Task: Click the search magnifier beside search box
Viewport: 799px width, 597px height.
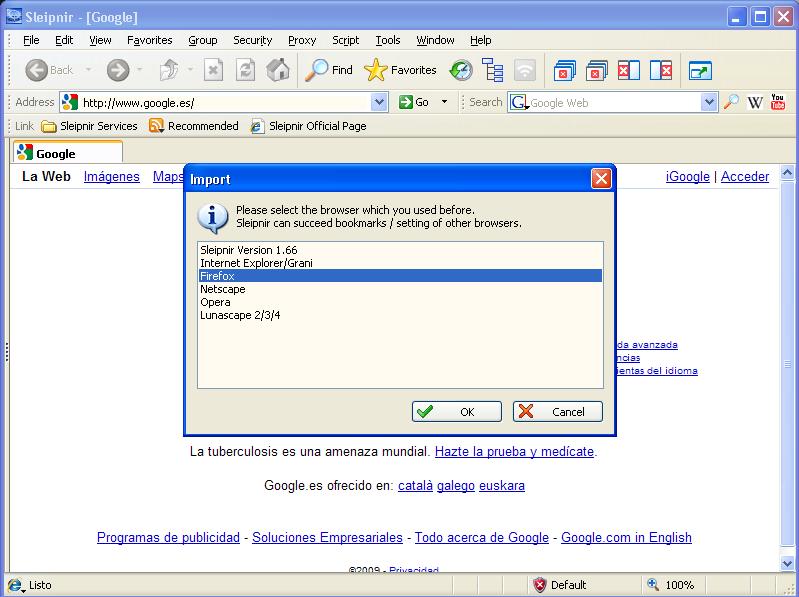Action: [x=731, y=102]
